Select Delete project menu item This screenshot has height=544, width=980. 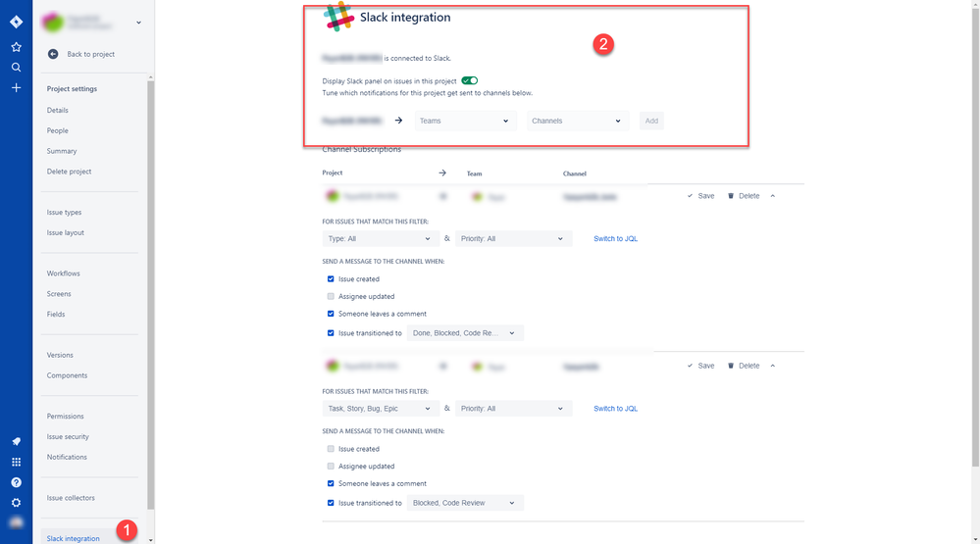pyautogui.click(x=69, y=172)
